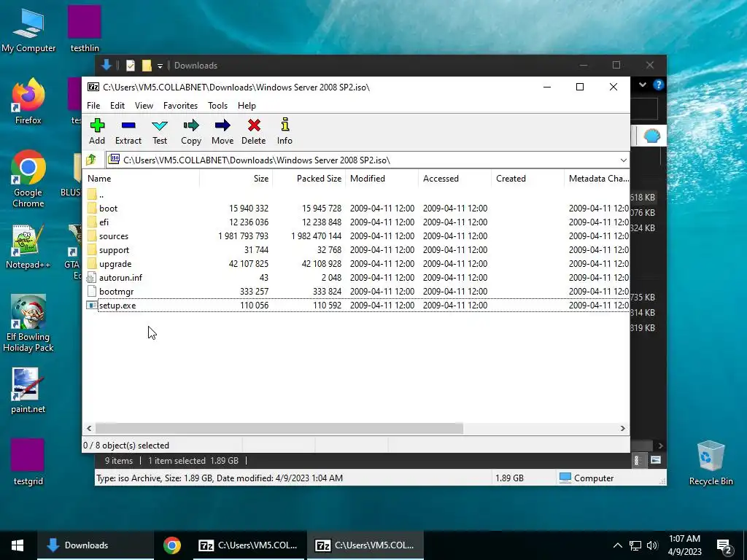Click the red Delete icon

coord(254,125)
